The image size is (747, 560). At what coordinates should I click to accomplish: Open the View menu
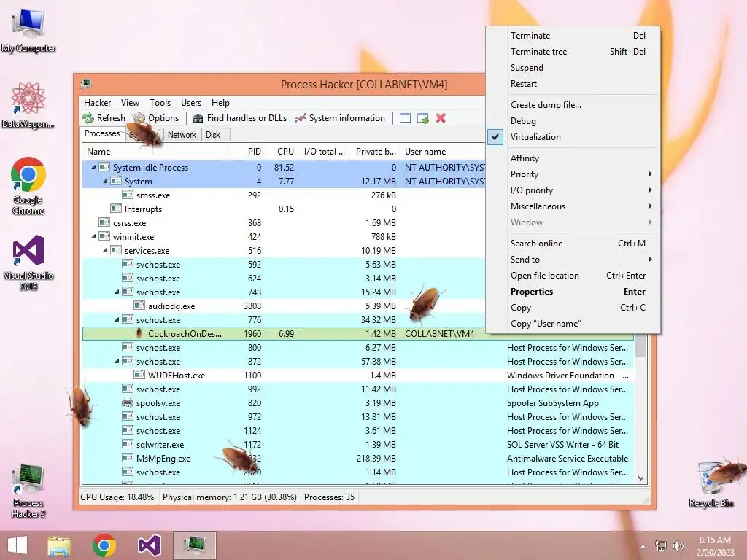130,102
